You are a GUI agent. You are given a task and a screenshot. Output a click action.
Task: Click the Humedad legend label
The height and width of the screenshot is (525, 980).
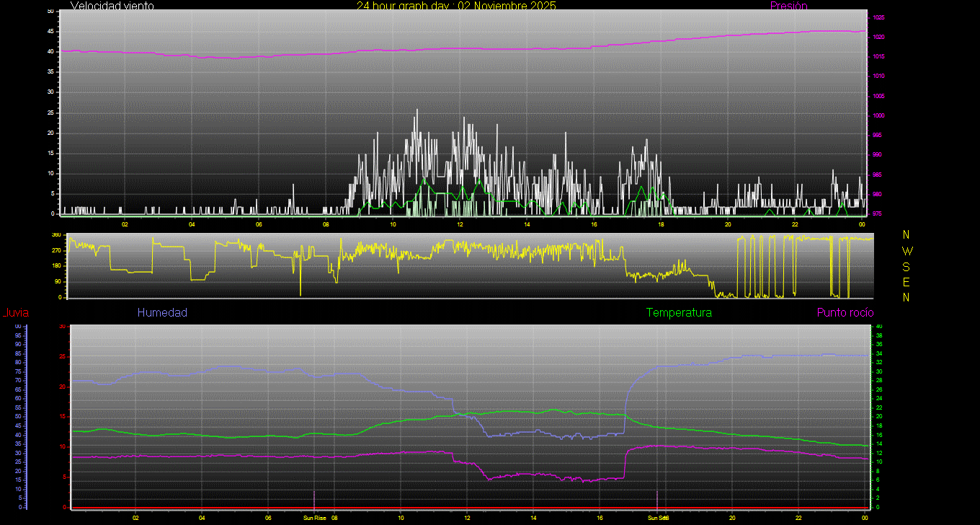pyautogui.click(x=162, y=313)
